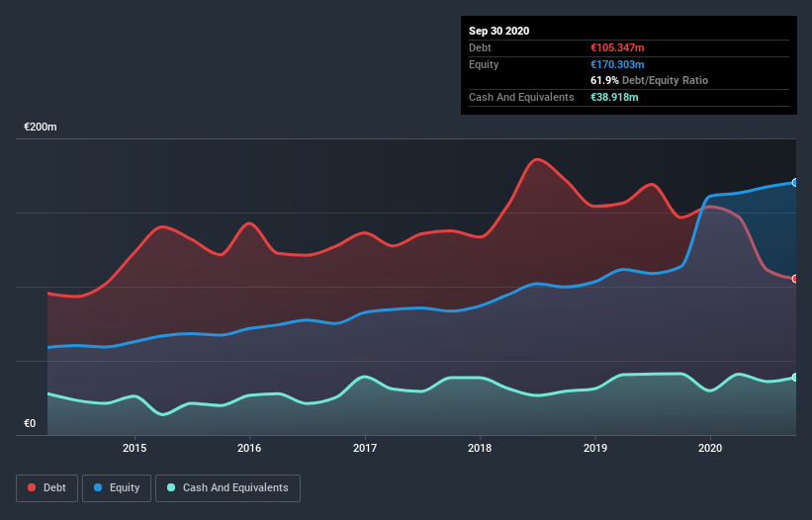Image resolution: width=812 pixels, height=520 pixels.
Task: Click the €38.918m cash value
Action: (614, 97)
